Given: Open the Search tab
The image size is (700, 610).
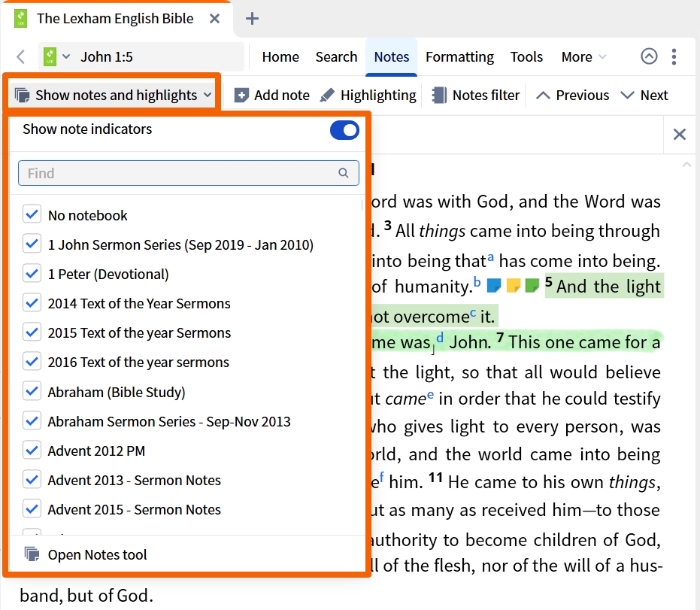Looking at the screenshot, I should coord(336,56).
